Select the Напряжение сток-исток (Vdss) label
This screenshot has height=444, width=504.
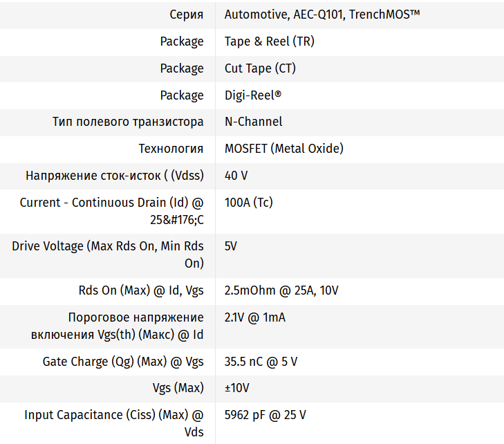point(115,176)
